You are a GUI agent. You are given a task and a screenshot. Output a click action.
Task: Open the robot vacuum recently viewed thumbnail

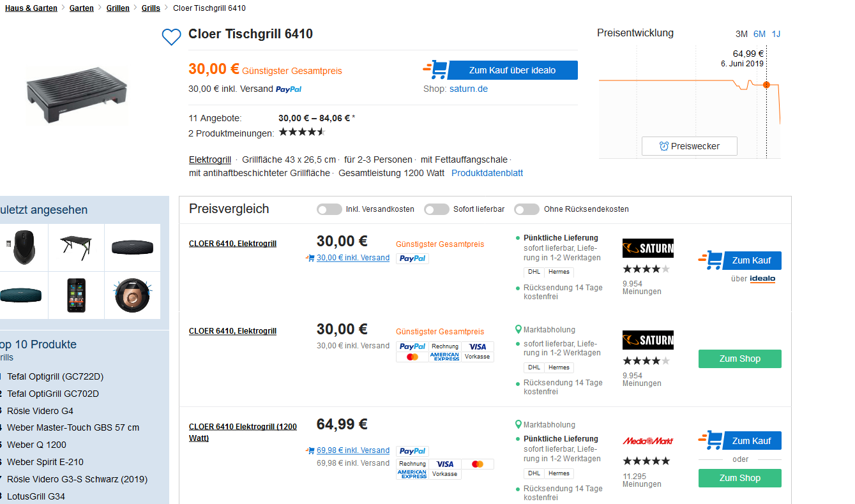(132, 294)
